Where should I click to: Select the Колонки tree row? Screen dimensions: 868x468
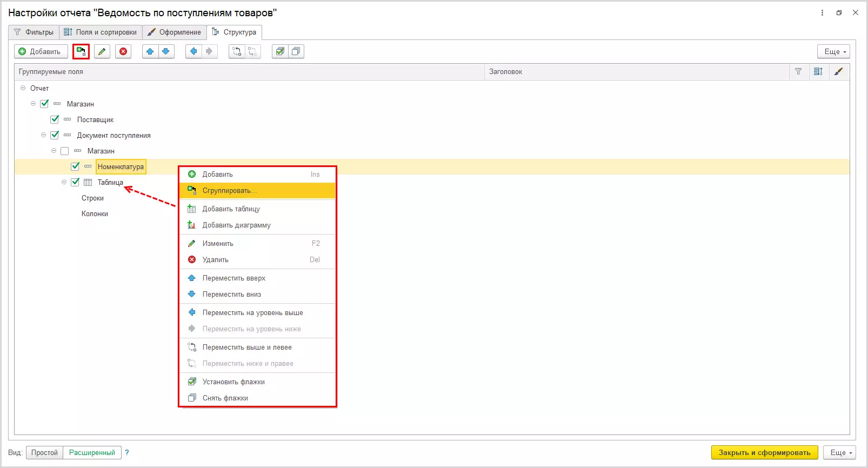tap(95, 214)
